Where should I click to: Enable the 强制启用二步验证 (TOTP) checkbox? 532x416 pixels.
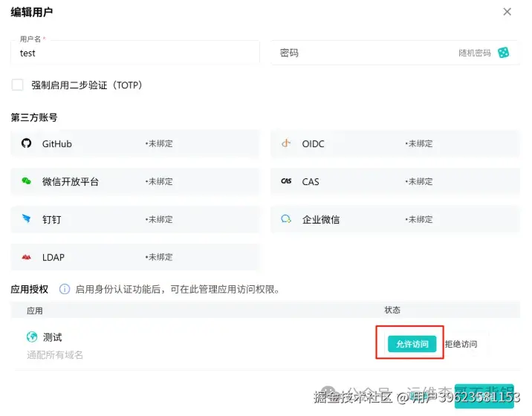(17, 85)
